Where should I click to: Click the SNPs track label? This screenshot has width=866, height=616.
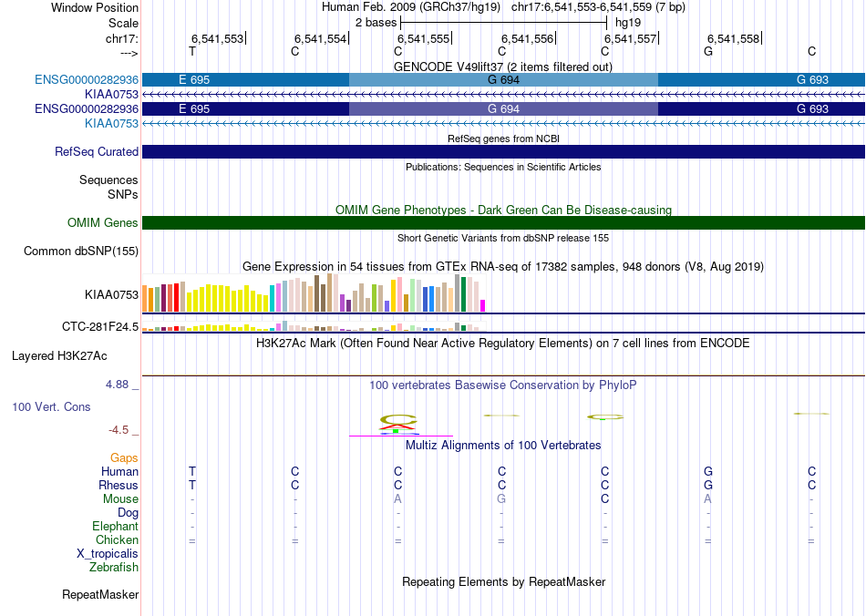(123, 194)
